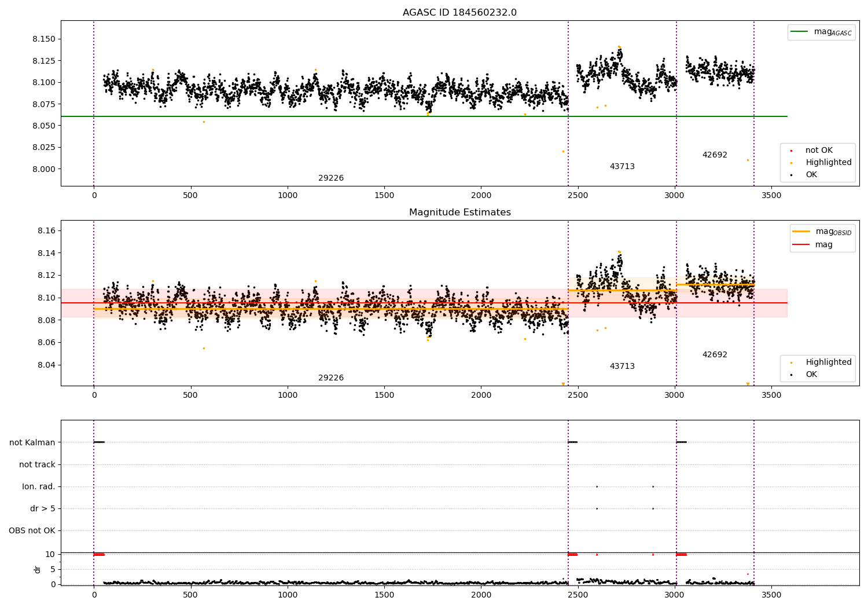Click the 8.04 tick label on middle plot
Screen dimensions: 868x608
point(46,365)
